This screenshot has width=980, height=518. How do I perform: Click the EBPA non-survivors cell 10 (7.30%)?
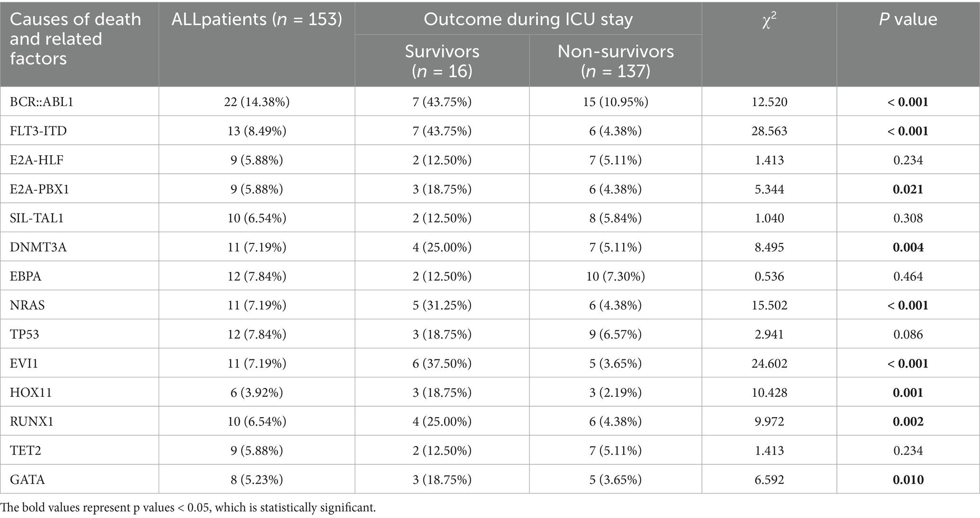pos(615,276)
